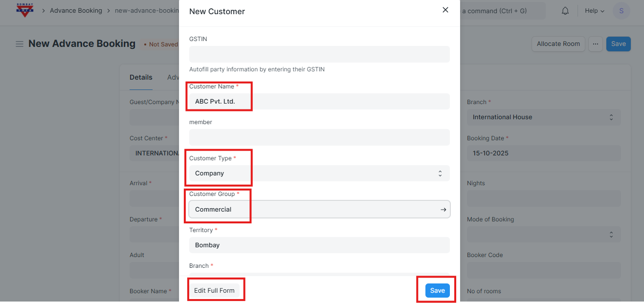Open the three-dots more options menu
The image size is (644, 303).
click(x=595, y=44)
